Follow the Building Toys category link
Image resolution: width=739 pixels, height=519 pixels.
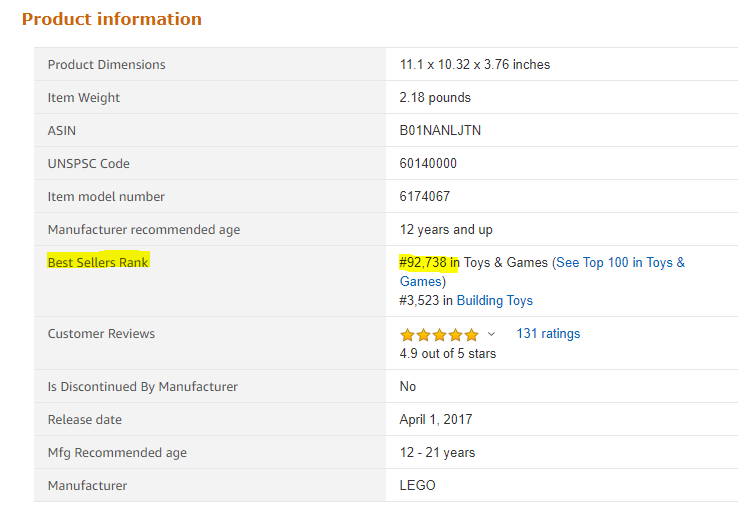[x=494, y=300]
